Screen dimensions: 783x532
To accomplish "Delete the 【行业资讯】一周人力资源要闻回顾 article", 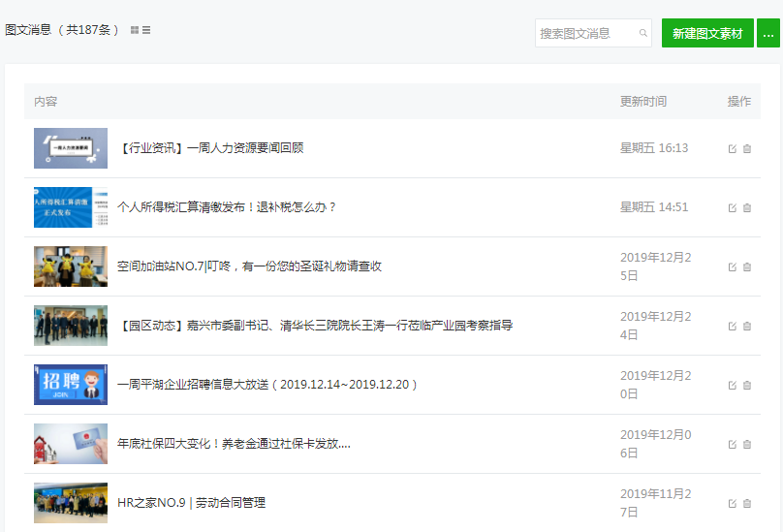I will click(747, 148).
